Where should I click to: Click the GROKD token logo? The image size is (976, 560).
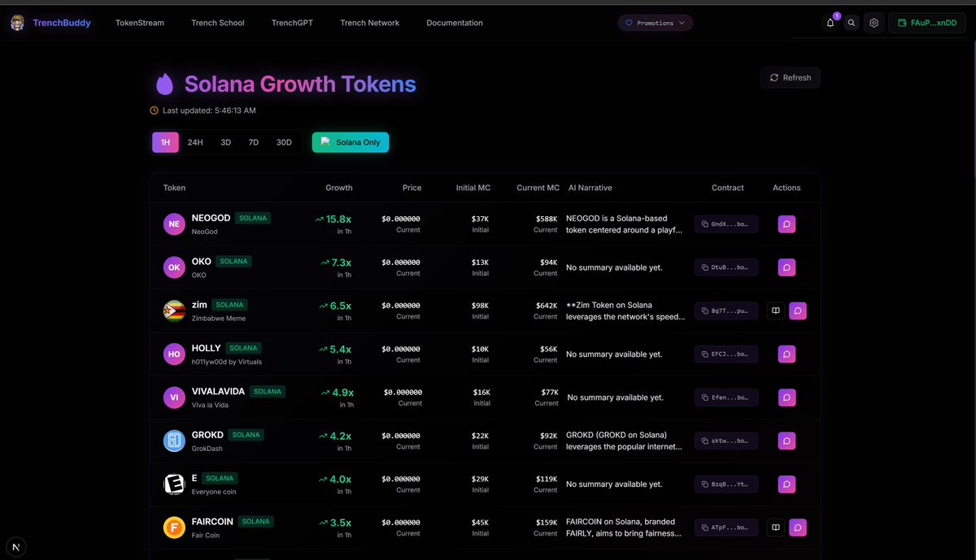174,441
